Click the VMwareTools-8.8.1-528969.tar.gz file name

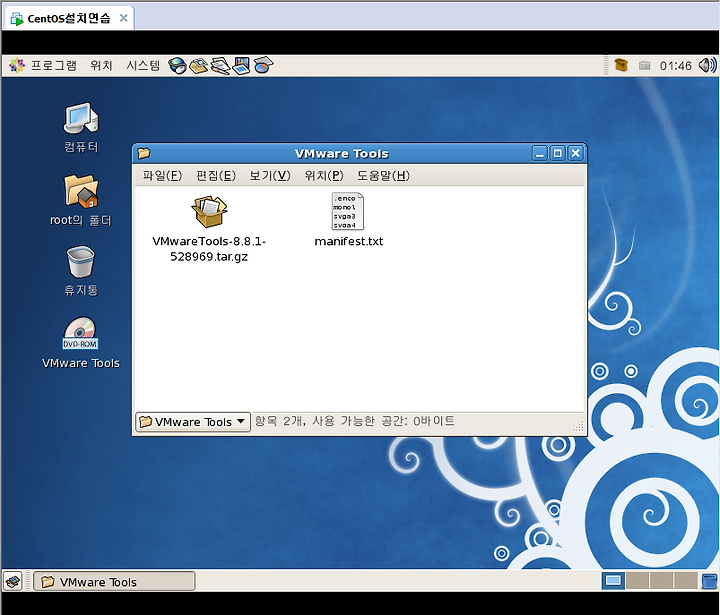tap(209, 248)
